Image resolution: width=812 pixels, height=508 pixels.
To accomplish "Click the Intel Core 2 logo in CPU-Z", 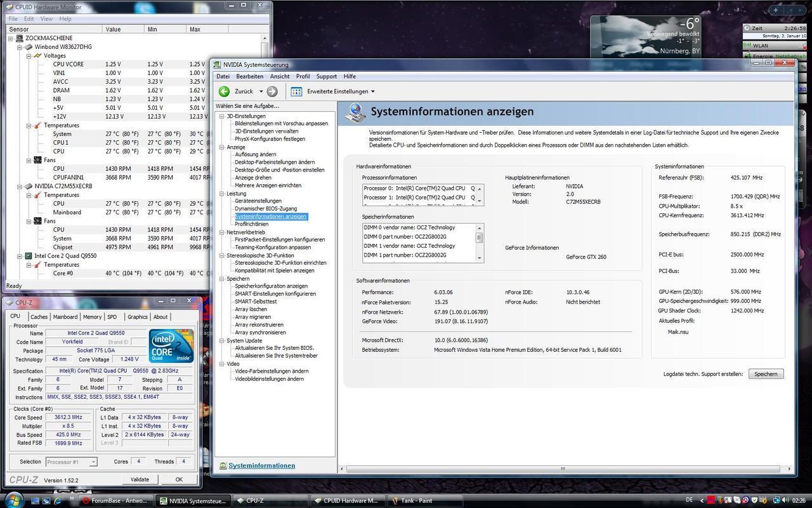I will pyautogui.click(x=171, y=346).
